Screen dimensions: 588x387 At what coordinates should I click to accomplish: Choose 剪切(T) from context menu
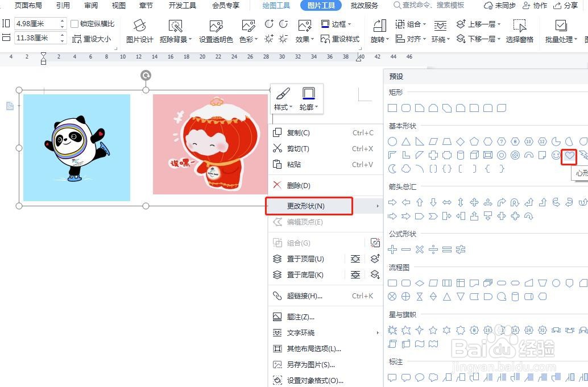tap(325, 148)
